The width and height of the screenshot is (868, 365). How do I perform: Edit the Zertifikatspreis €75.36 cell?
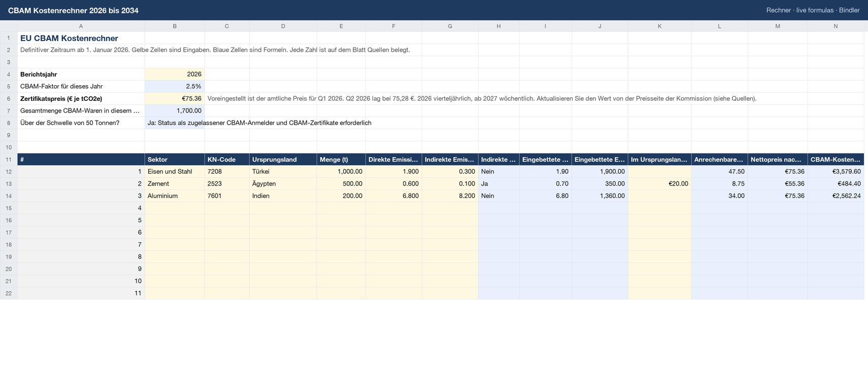pyautogui.click(x=175, y=98)
